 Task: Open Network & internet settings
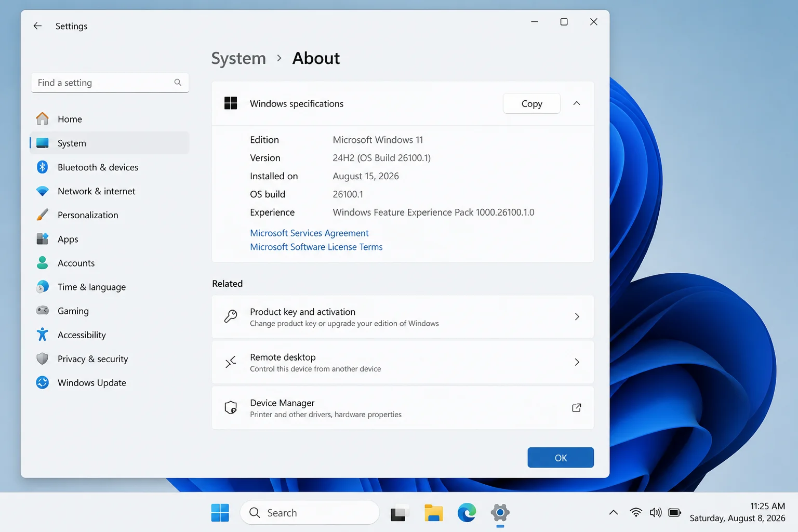coord(110,191)
